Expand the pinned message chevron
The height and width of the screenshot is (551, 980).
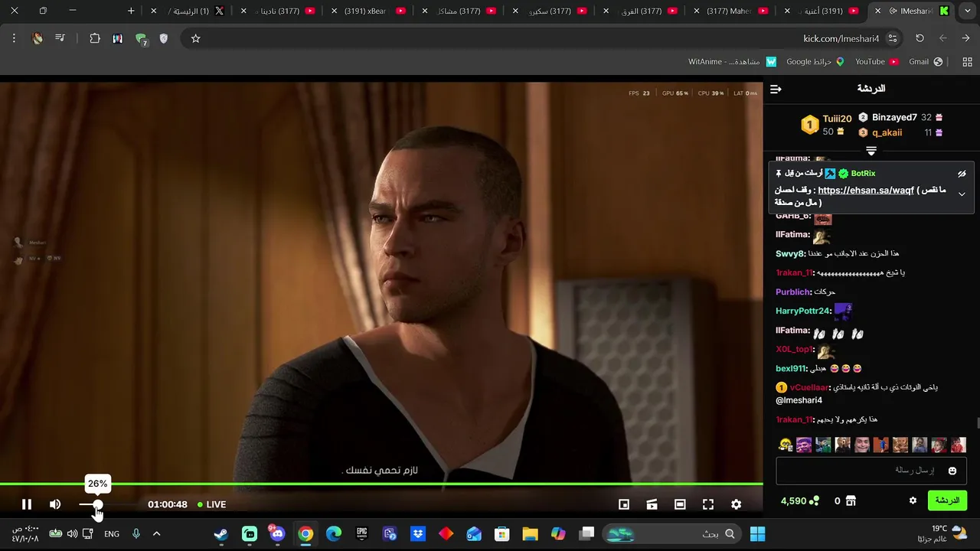tap(962, 194)
